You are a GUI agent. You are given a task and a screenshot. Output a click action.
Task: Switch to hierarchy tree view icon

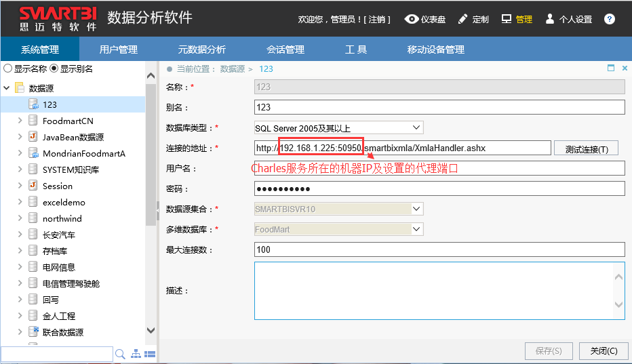(x=136, y=354)
